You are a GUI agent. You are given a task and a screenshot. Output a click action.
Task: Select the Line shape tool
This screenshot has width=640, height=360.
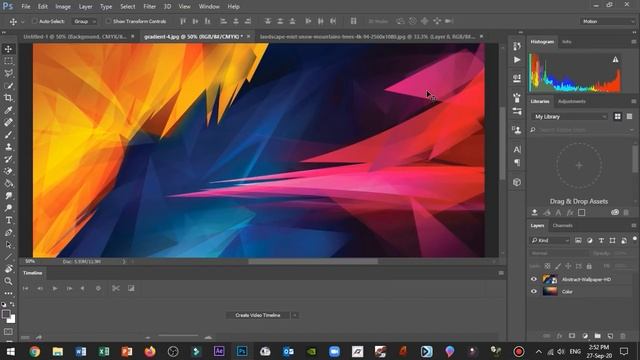tap(8, 257)
